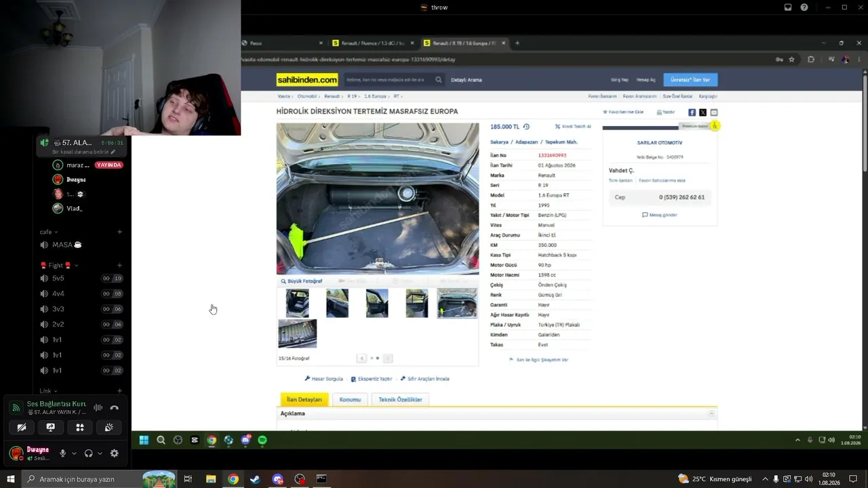
Task: Edit channel status pencil icon
Action: pos(113,152)
